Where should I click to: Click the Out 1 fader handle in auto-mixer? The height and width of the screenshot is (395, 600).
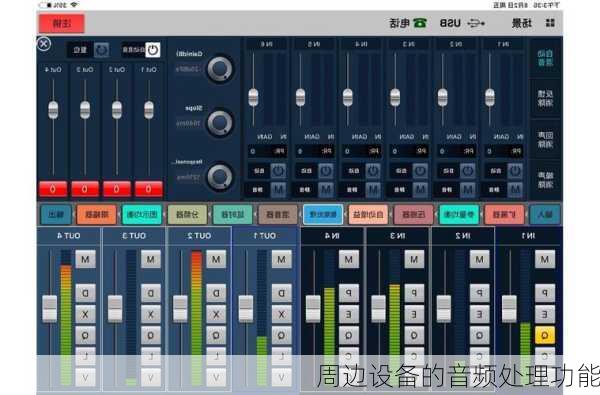point(149,110)
